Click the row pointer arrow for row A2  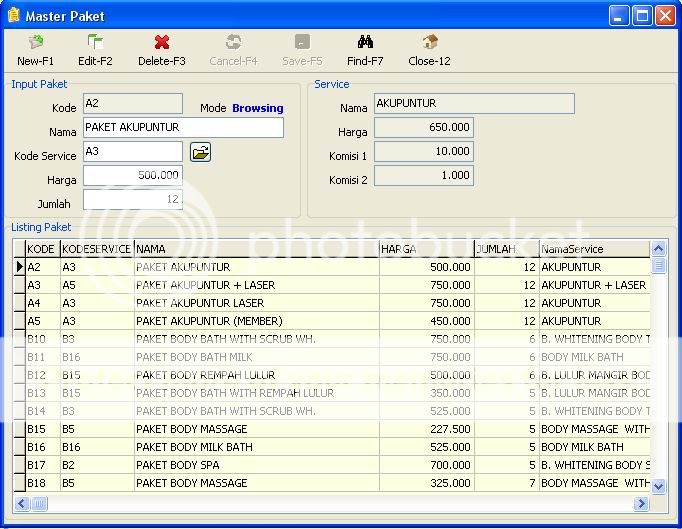(19, 267)
